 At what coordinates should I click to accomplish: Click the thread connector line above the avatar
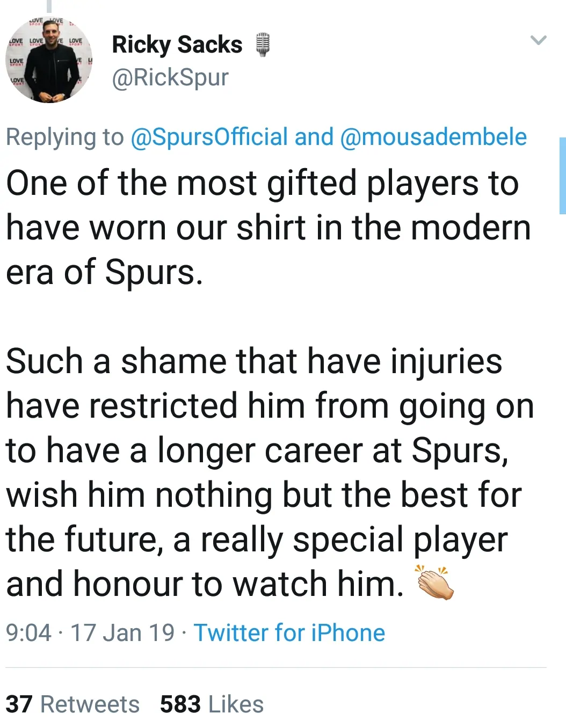tap(49, 5)
